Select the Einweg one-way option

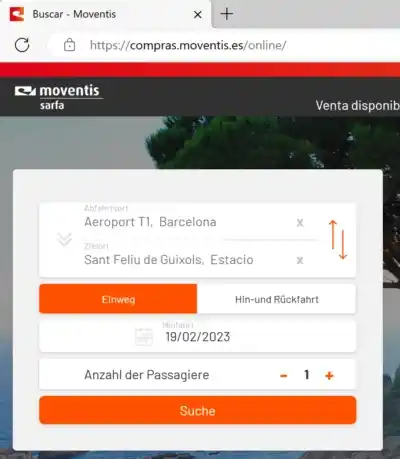(x=118, y=299)
